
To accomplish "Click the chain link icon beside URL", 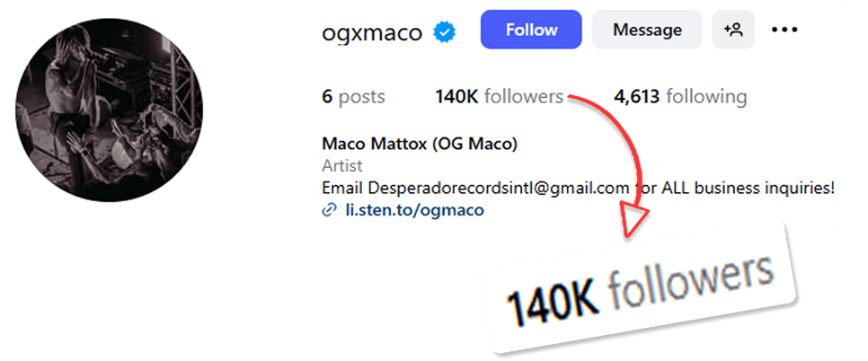I will click(329, 210).
